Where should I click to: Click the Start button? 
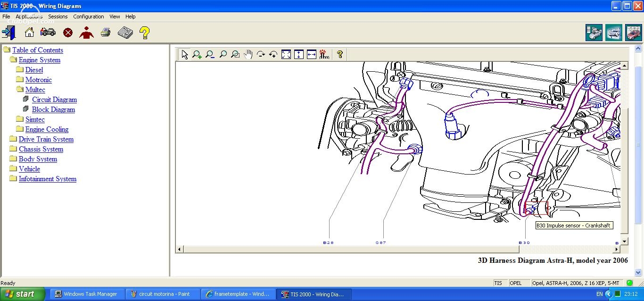23,294
